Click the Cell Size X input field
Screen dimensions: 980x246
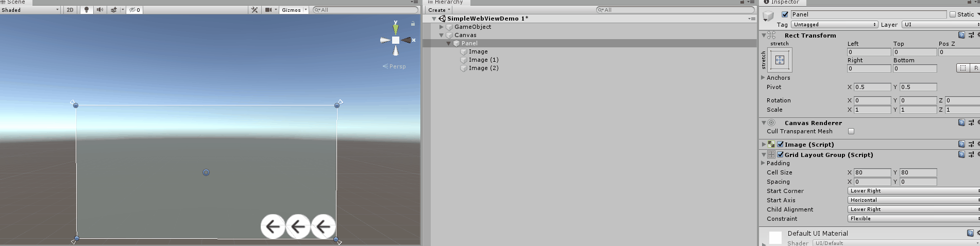point(872,172)
